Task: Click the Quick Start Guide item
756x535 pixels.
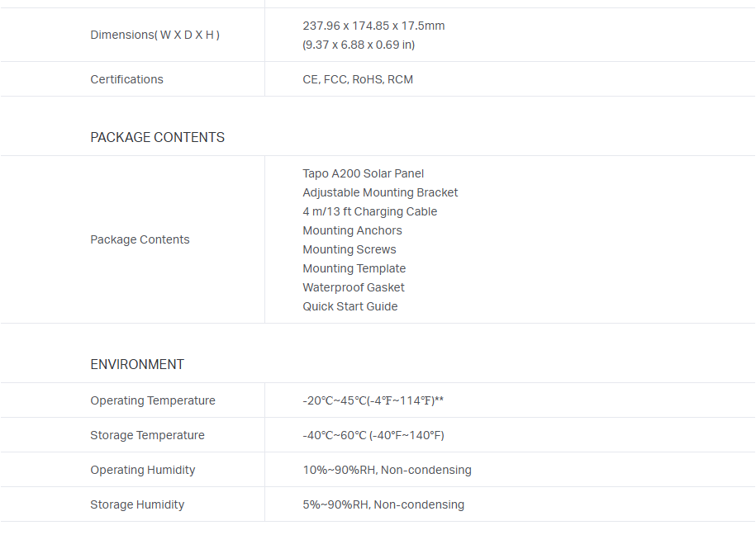Action: tap(349, 306)
